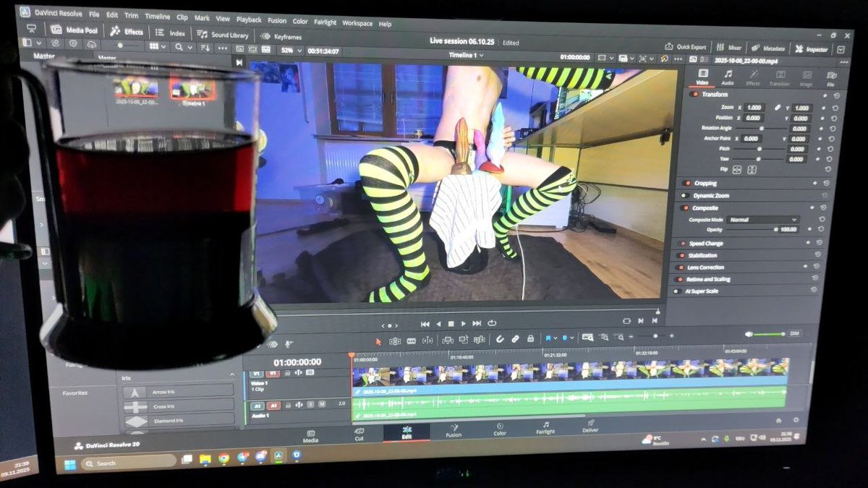868x488 pixels.
Task: Open the Mixer panel
Action: click(x=729, y=48)
